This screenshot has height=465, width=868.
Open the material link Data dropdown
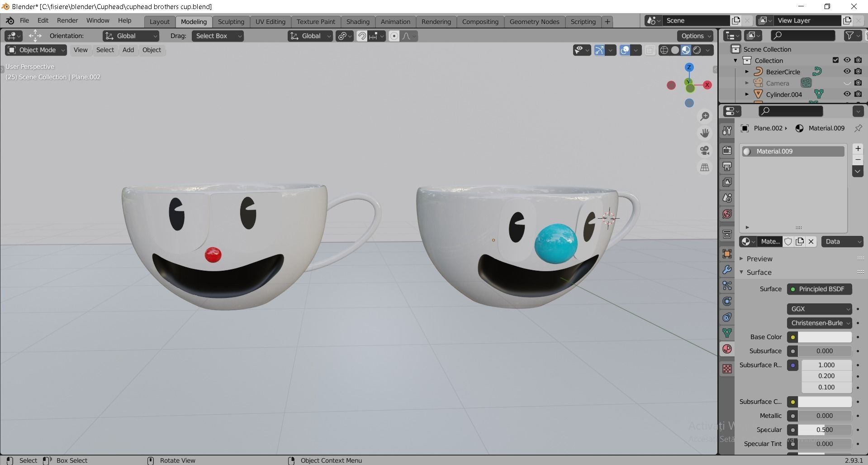[x=842, y=241]
